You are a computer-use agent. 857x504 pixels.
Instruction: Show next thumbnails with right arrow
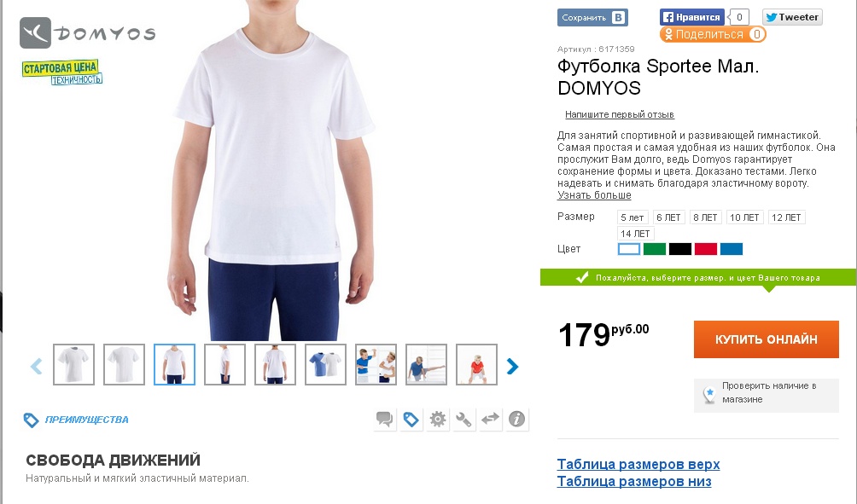[512, 366]
